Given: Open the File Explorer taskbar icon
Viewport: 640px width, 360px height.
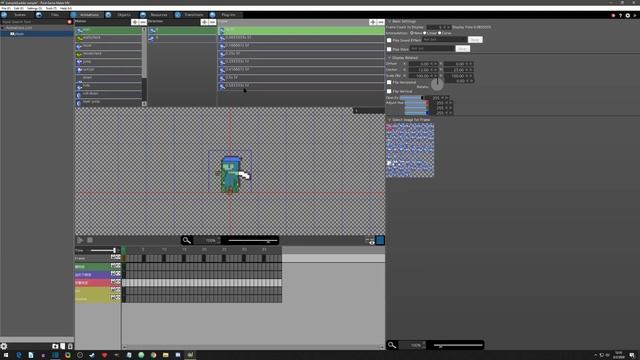Looking at the screenshot, I should (165, 355).
